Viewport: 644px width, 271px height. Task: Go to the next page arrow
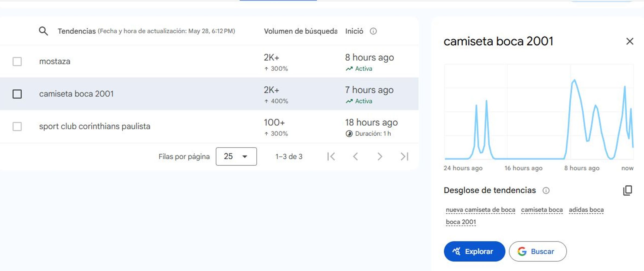380,156
